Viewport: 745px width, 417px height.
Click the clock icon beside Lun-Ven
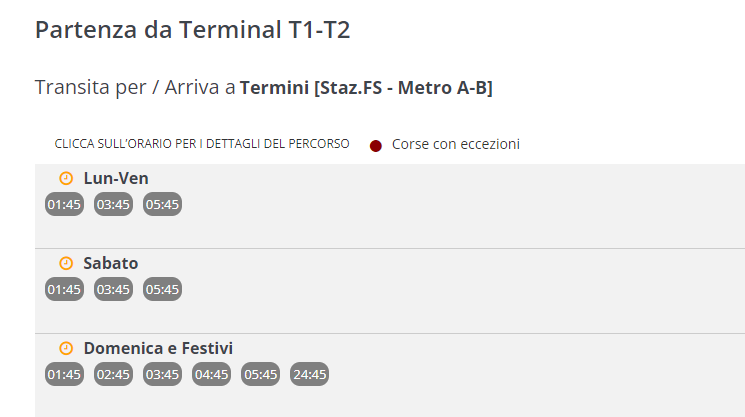[66, 178]
